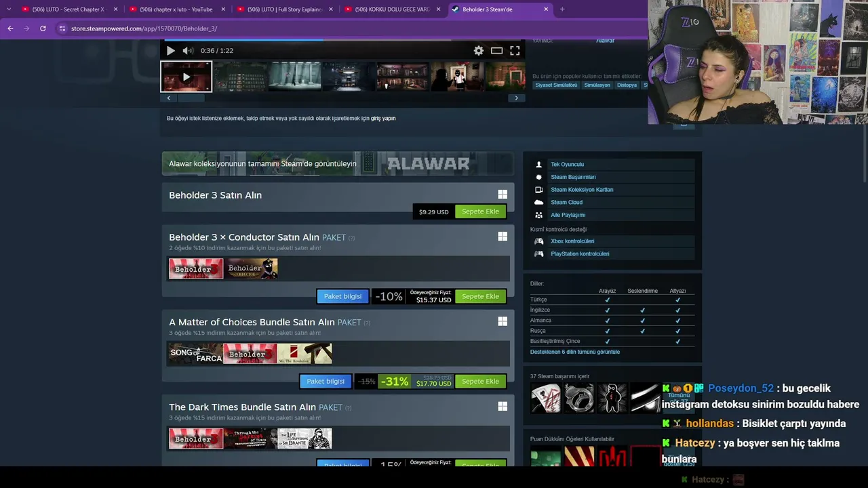Click the Steam Cloud icon

[x=539, y=202]
